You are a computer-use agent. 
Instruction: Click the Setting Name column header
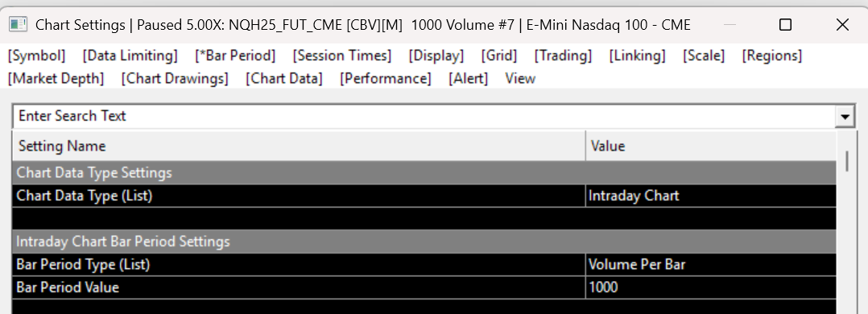299,147
